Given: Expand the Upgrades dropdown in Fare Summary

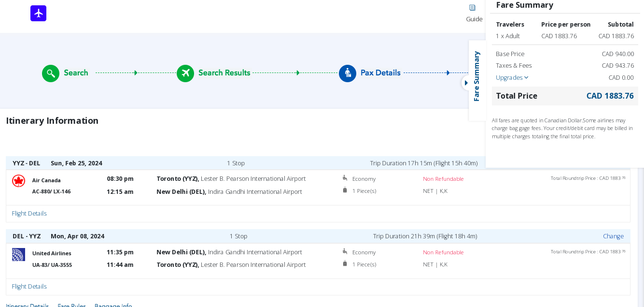Looking at the screenshot, I should (x=512, y=77).
